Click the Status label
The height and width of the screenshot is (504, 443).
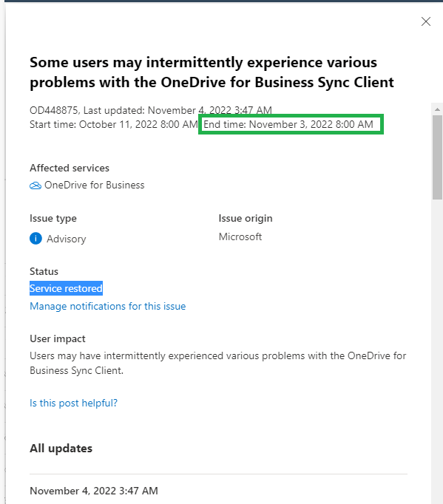click(x=44, y=271)
